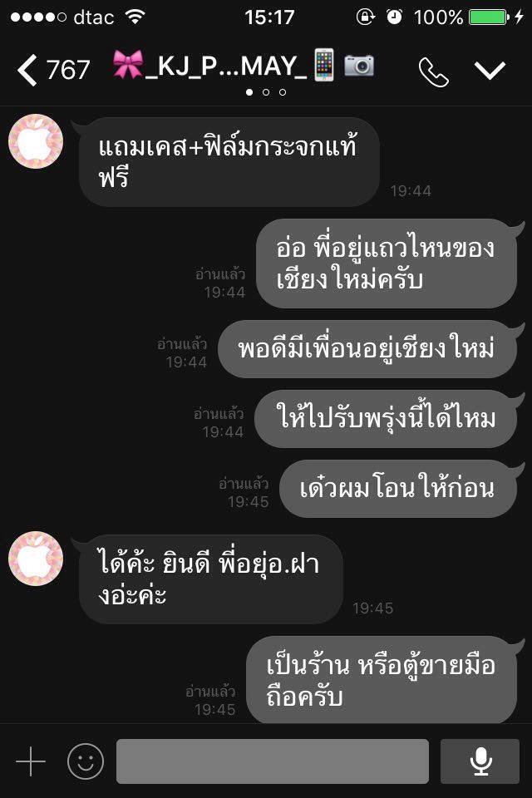Select the message อ่อ พี่อยู่แถวไหนของเชียงใหม่ครับ
The height and width of the screenshot is (798, 532).
(386, 264)
